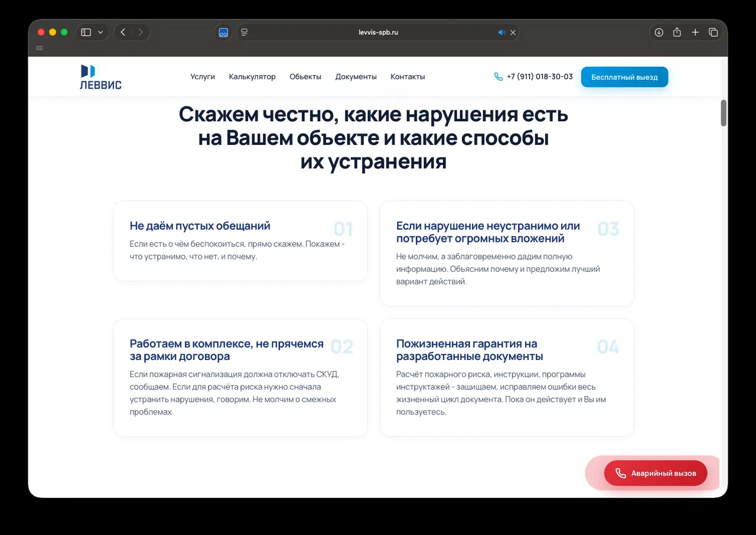Click the blue extension icon left of address bar
Viewport: 756px width, 535px height.
(x=223, y=33)
